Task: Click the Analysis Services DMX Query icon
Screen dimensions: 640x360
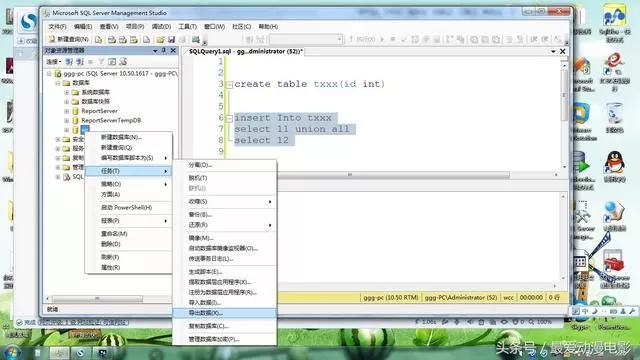Action: [122, 39]
